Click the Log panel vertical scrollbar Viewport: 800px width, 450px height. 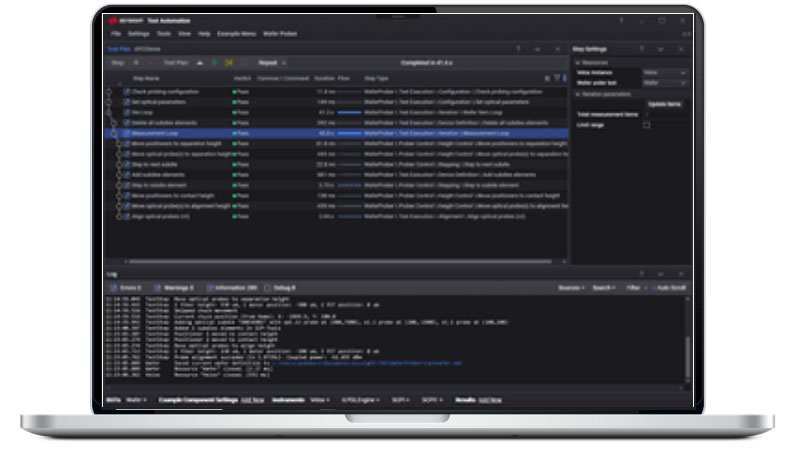point(687,357)
